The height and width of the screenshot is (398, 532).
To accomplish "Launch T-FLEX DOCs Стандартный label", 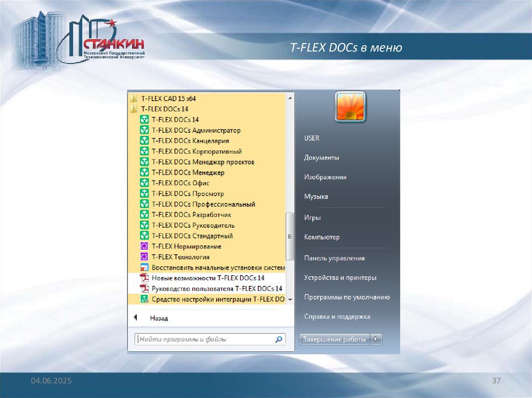I will (x=192, y=236).
